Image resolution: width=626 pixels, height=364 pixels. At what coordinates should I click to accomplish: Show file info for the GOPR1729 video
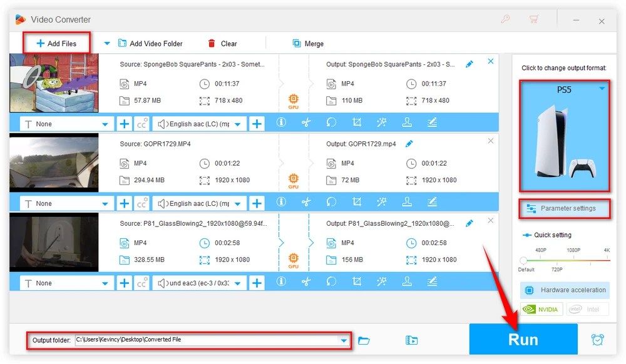click(281, 202)
